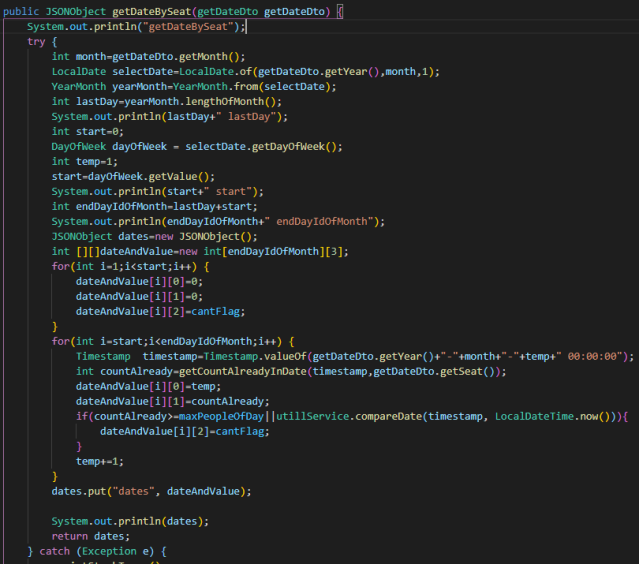Click the line System.out.println(dates);

pyautogui.click(x=130, y=522)
